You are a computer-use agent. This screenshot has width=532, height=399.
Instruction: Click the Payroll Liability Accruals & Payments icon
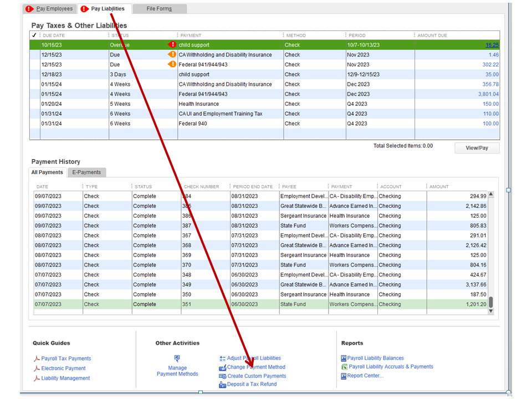(344, 367)
